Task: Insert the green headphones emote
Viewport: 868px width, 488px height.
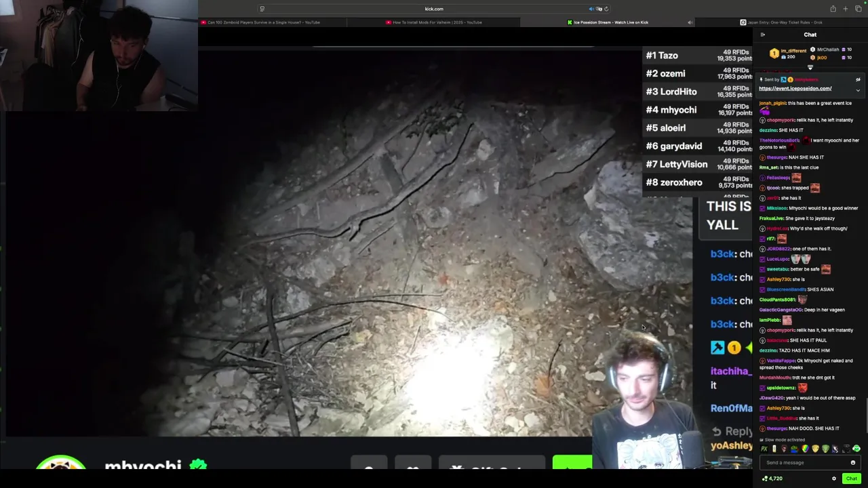Action: click(x=856, y=449)
